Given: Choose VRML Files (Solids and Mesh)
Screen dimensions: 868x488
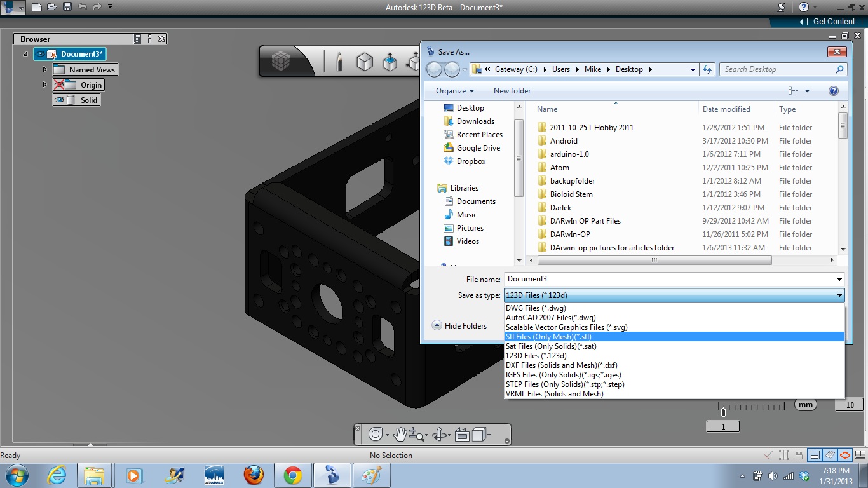Looking at the screenshot, I should [674, 394].
